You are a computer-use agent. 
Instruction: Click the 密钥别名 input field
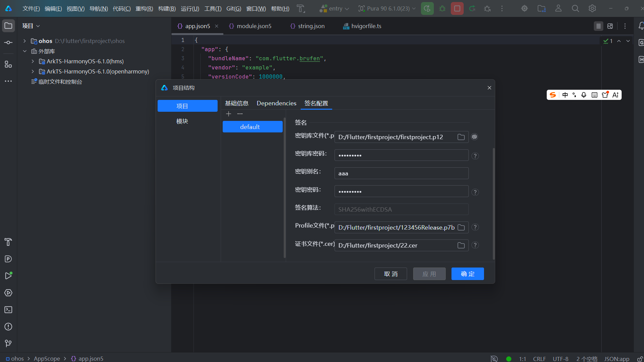tap(402, 173)
